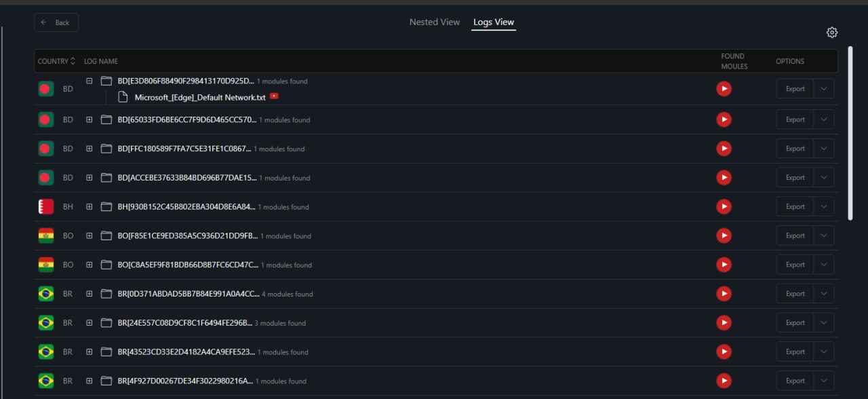The height and width of the screenshot is (399, 868).
Task: Select the Logs View tab
Action: 494,22
